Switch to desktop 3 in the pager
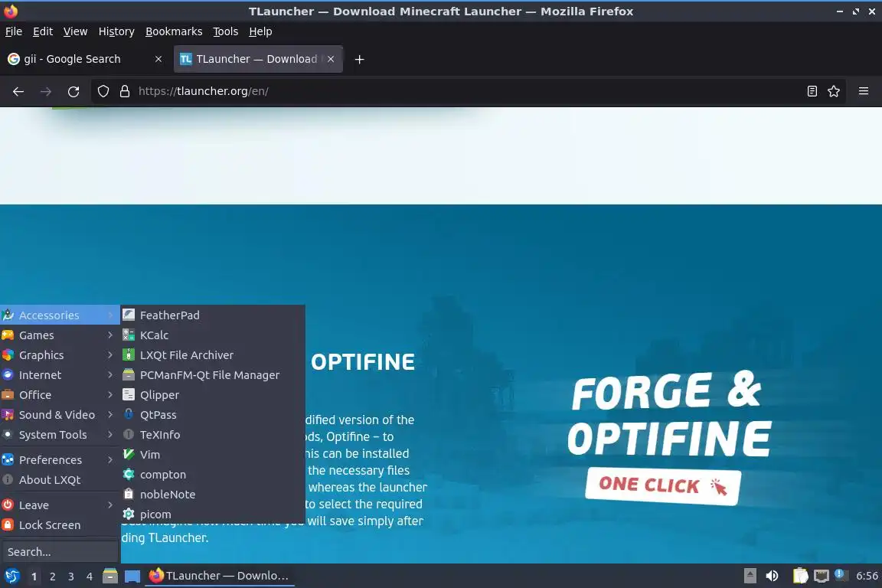882x588 pixels. 71,577
